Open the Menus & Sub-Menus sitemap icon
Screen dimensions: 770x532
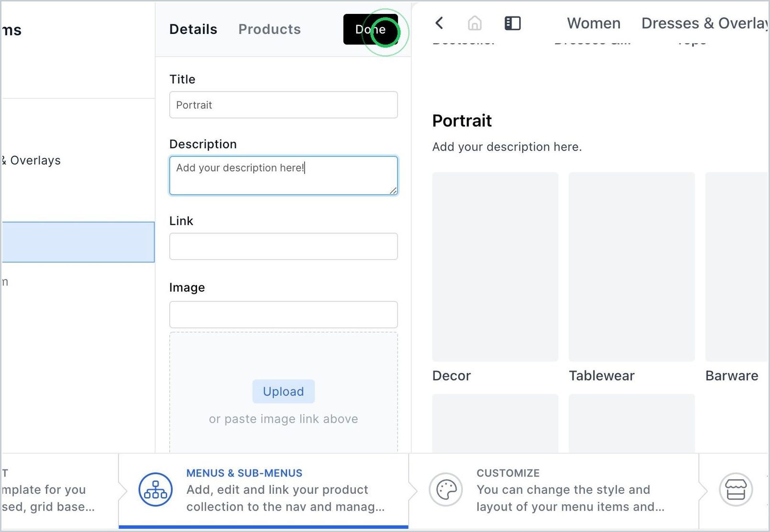coord(155,489)
